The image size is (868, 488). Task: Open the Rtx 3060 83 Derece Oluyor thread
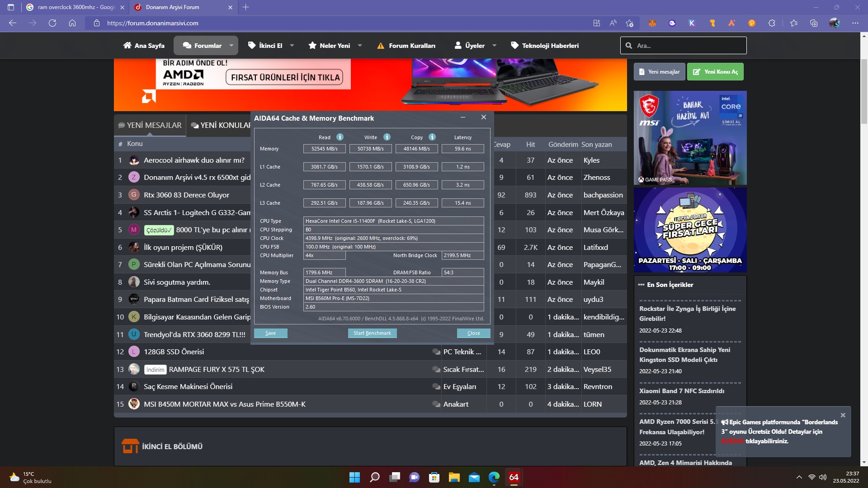coord(186,195)
